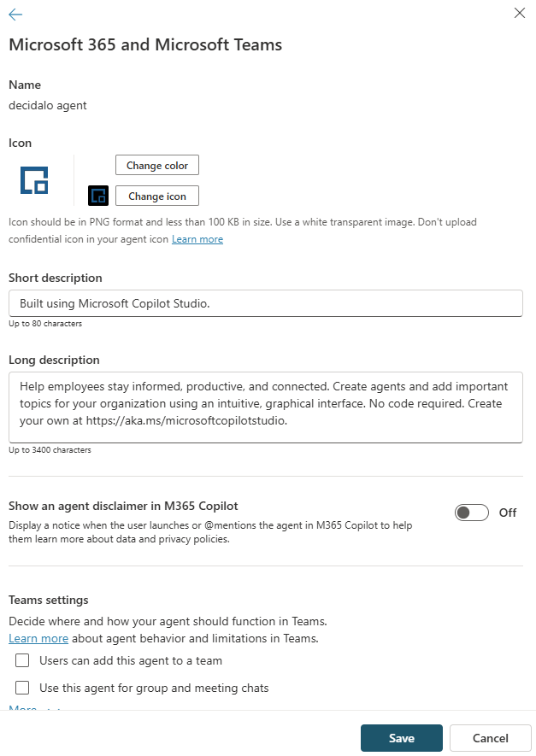Enable Use this agent for group and meeting chats
This screenshot has height=756, width=536.
pos(22,688)
